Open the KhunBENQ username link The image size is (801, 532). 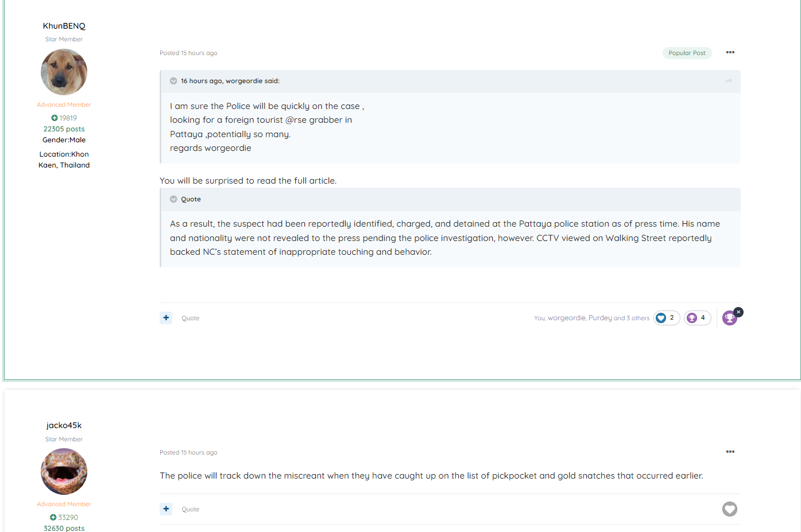point(64,26)
